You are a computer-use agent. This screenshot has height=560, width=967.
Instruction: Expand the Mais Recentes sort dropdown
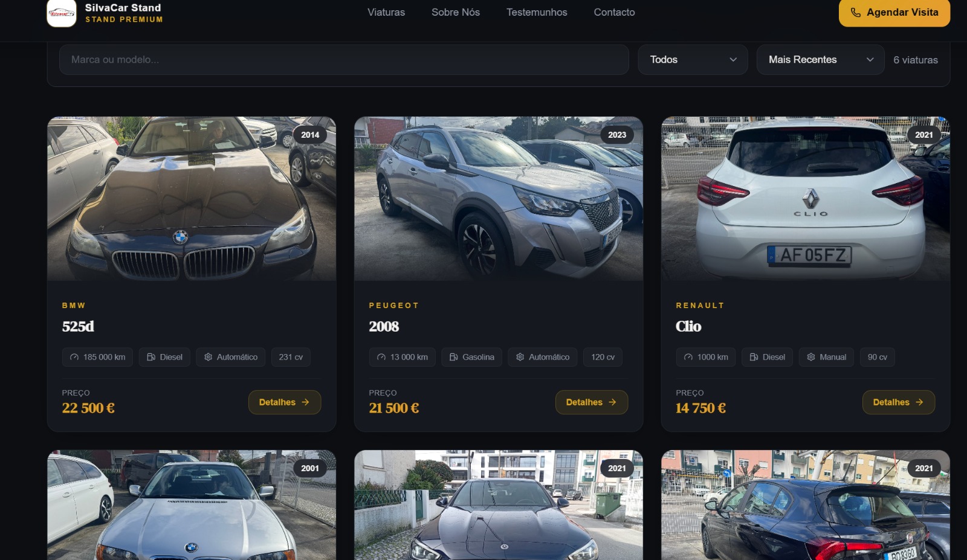(x=820, y=60)
